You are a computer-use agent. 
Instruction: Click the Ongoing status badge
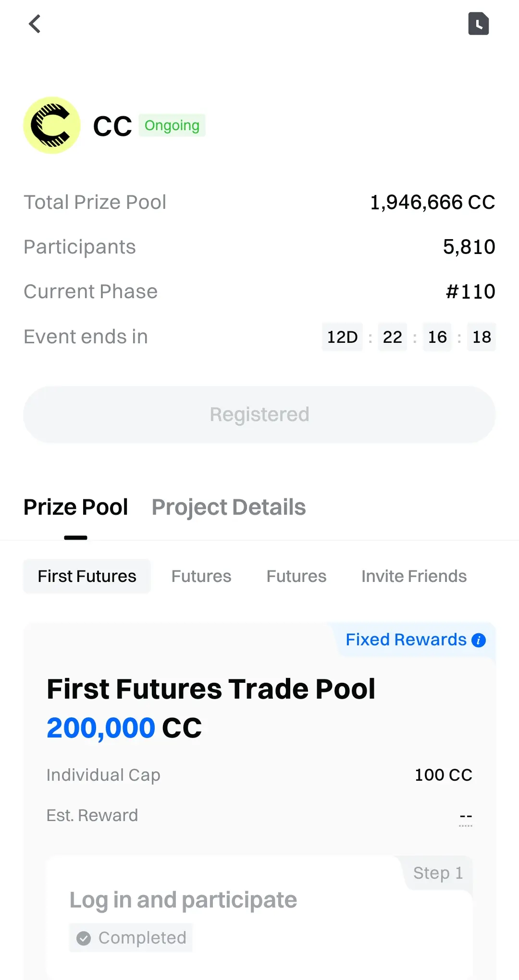(172, 125)
